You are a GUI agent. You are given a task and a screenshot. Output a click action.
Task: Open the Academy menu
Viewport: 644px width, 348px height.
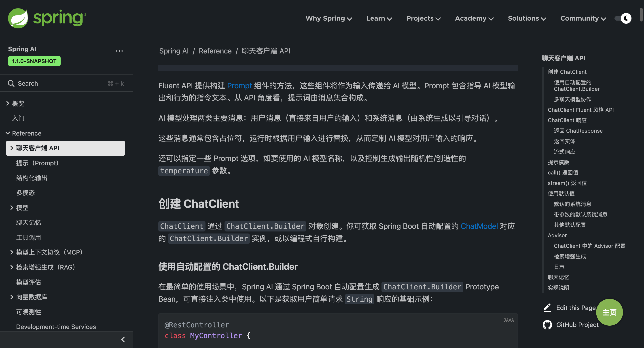[474, 18]
